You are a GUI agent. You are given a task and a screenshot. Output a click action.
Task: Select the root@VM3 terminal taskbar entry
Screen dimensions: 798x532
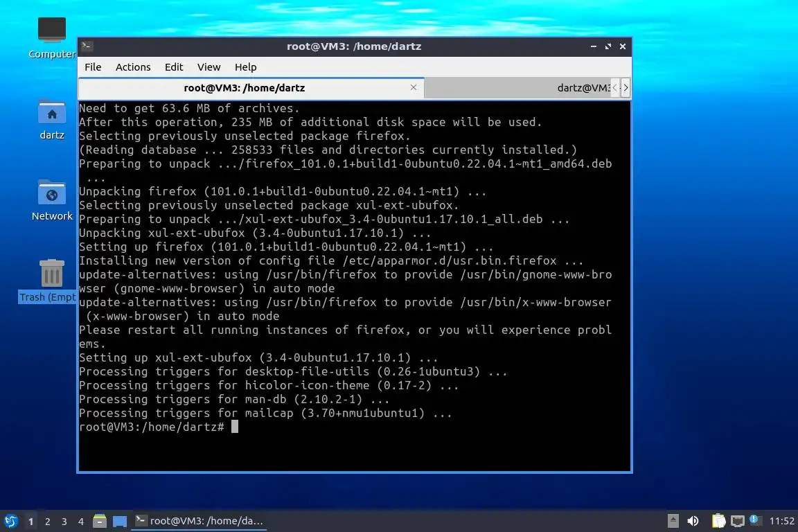(x=199, y=521)
